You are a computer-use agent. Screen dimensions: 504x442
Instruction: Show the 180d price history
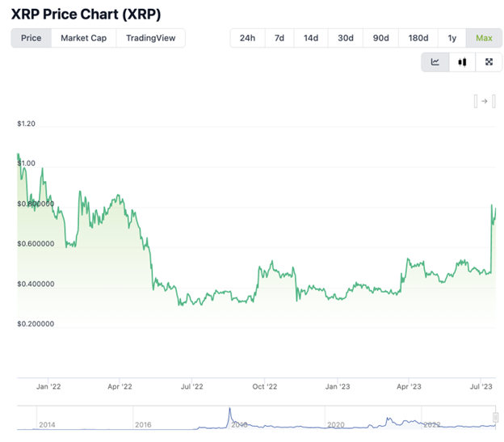tap(418, 38)
